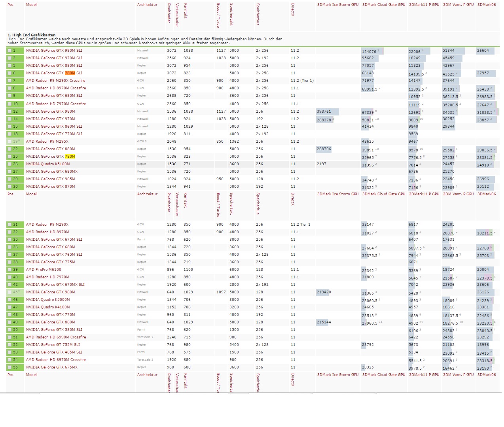Open the NVIDIA GeForce GTX 970M link
Image resolution: width=504 pixels, height=427 pixels.
click(51, 119)
